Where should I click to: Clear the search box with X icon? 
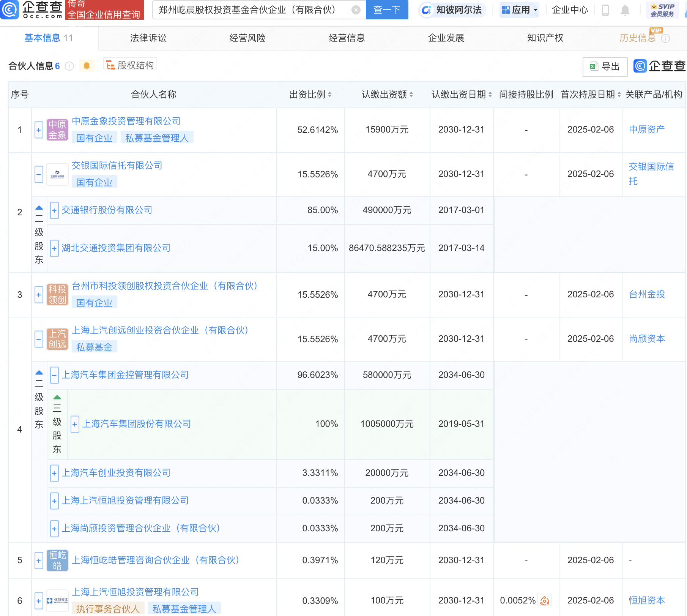tap(356, 10)
